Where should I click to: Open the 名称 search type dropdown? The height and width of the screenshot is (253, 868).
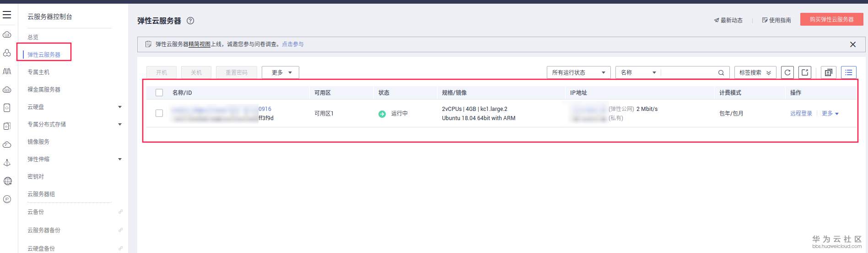[x=638, y=72]
